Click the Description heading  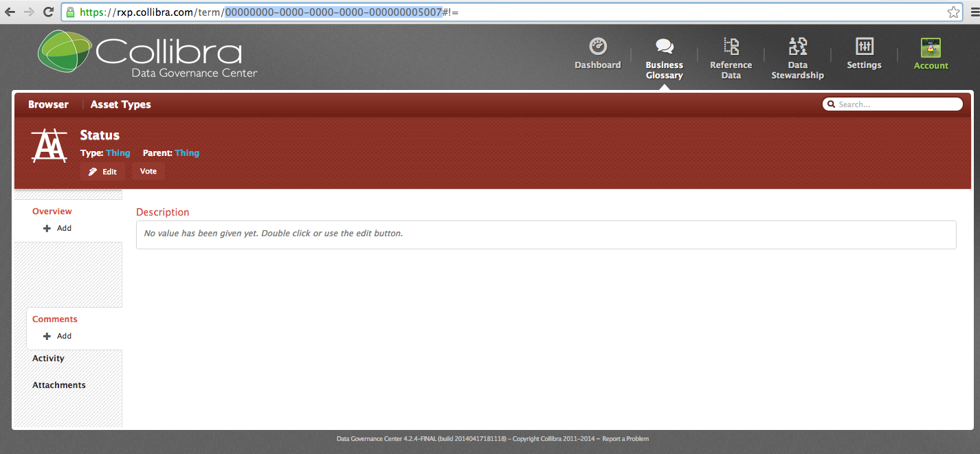click(163, 212)
